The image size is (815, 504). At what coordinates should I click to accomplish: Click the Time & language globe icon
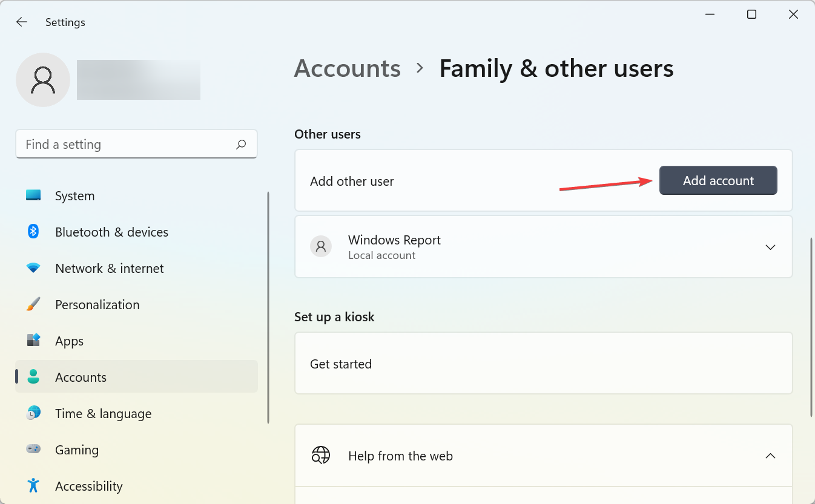tap(33, 413)
